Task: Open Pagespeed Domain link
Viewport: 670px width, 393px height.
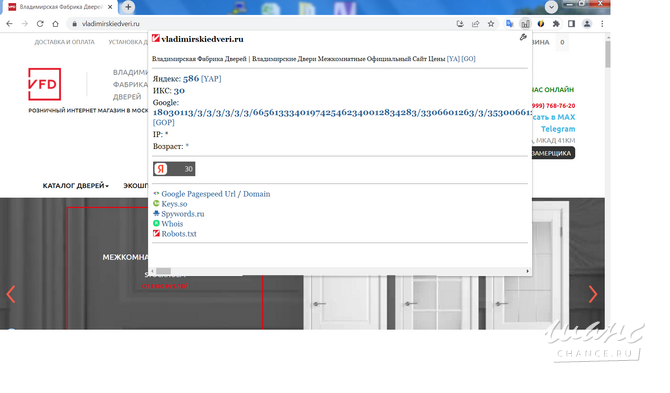Action: tap(256, 194)
